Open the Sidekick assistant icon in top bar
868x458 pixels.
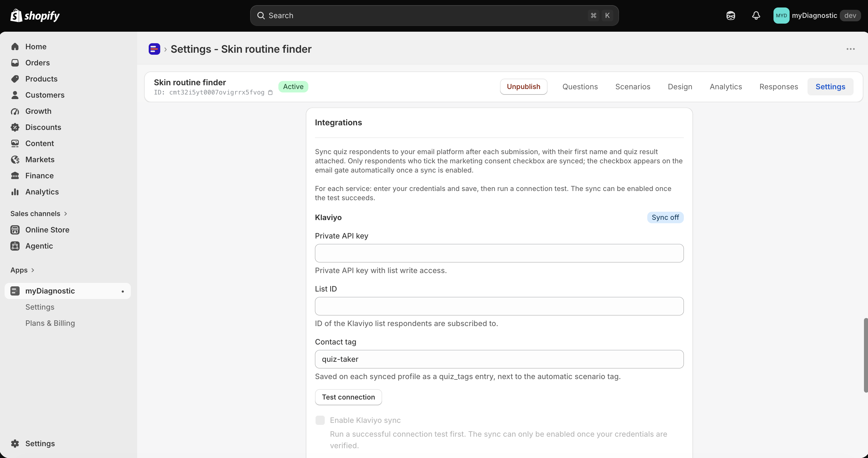point(731,16)
